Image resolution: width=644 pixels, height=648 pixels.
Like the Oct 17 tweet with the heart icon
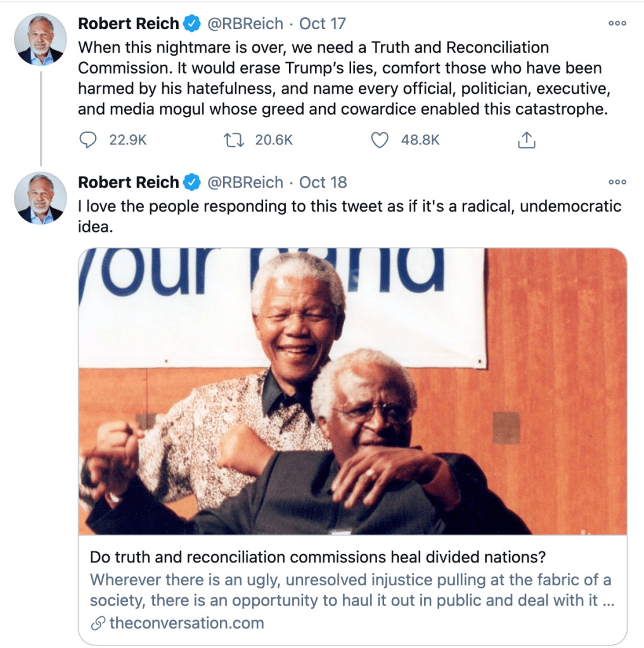(379, 140)
